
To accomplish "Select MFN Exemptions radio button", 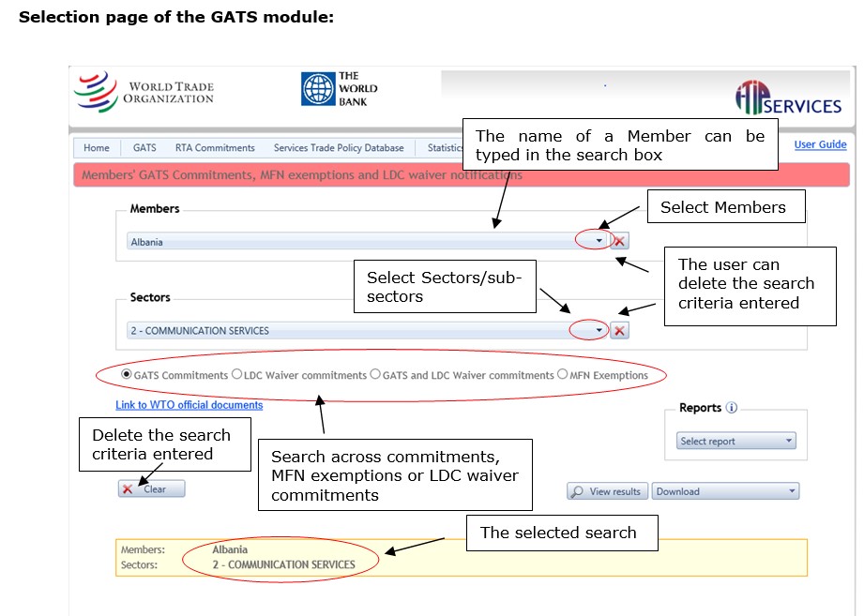I will (562, 374).
